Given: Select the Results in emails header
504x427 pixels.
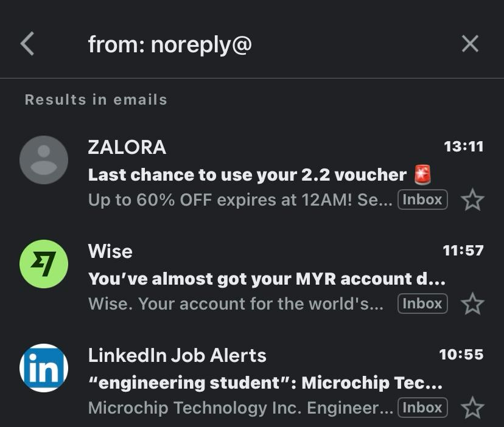Looking at the screenshot, I should pos(96,99).
